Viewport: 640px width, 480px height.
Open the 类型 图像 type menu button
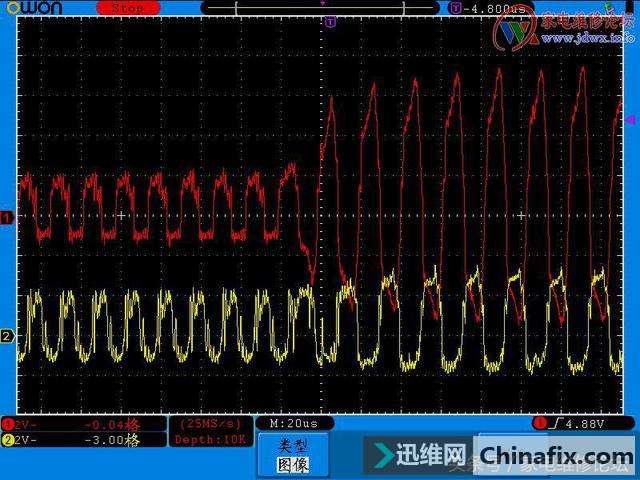coord(294,455)
